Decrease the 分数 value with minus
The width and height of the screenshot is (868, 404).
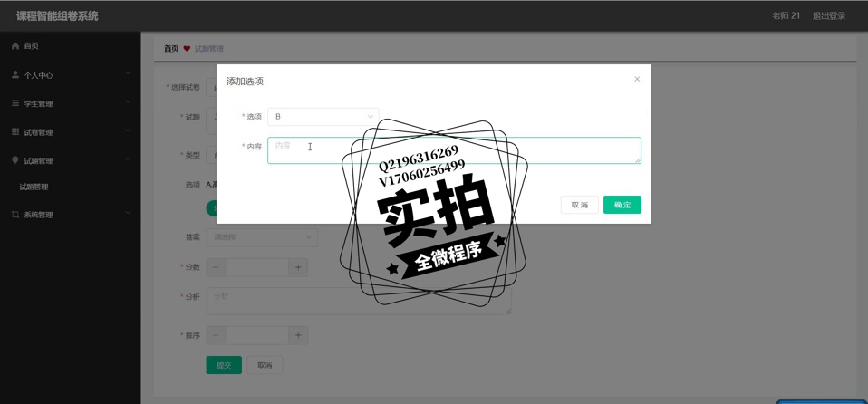(216, 267)
